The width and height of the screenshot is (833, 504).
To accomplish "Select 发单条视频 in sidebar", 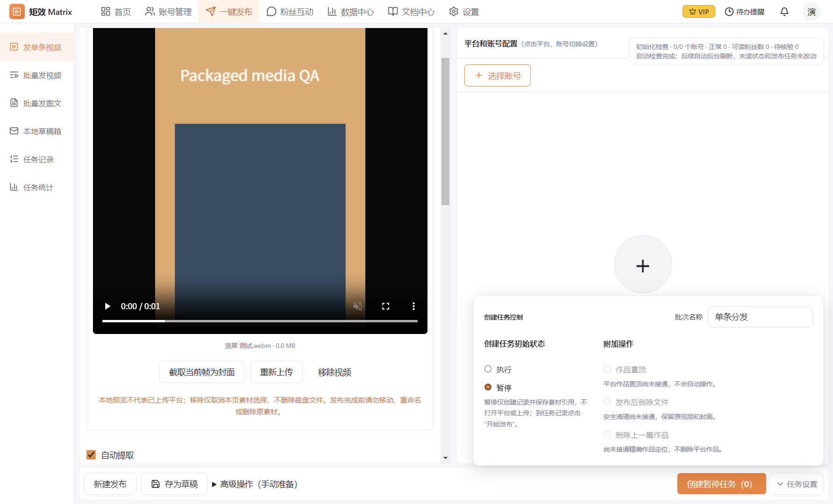I will pyautogui.click(x=37, y=47).
